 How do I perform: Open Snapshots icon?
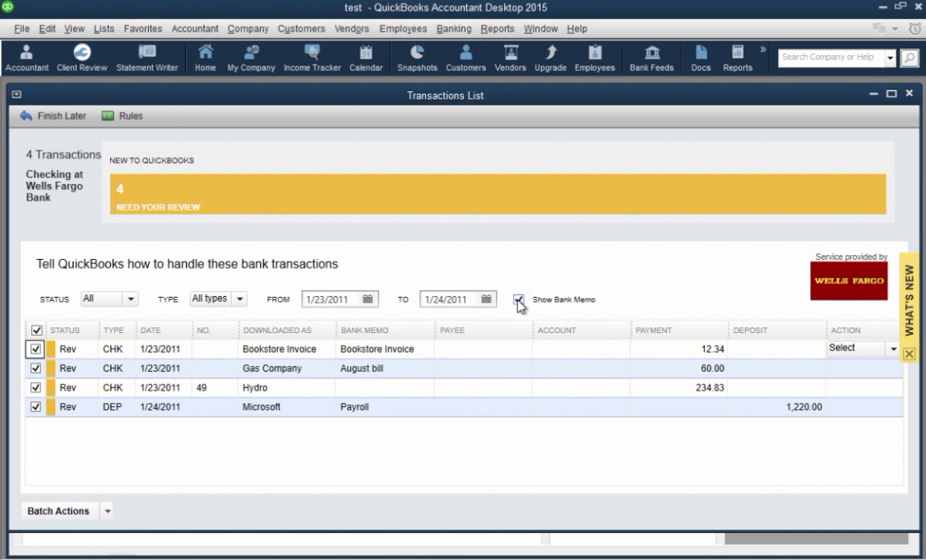click(417, 58)
